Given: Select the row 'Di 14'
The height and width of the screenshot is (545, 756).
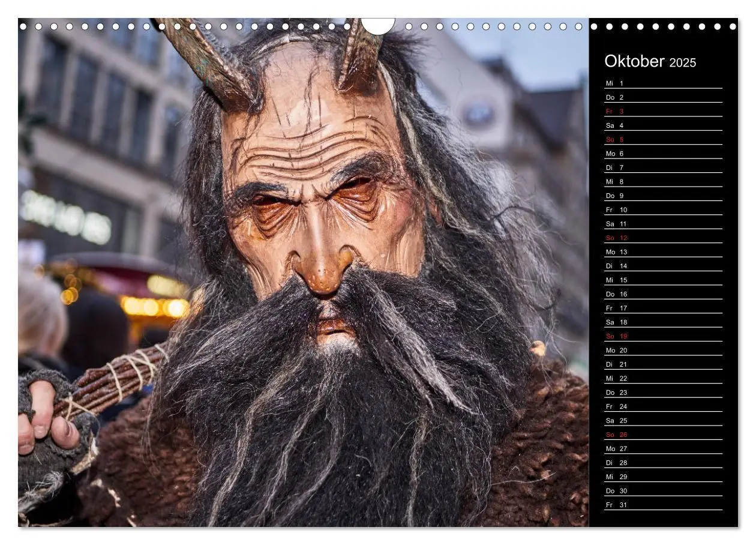Looking at the screenshot, I should pyautogui.click(x=663, y=266).
